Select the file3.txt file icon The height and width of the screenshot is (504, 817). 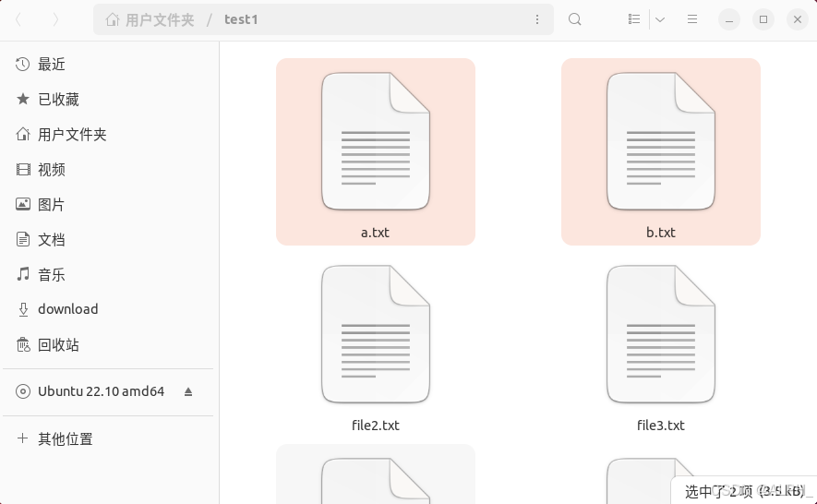661,334
